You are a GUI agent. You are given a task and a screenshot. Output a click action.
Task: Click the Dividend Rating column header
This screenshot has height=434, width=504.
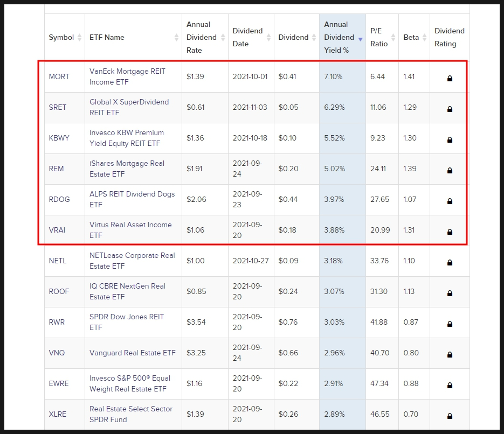point(450,37)
